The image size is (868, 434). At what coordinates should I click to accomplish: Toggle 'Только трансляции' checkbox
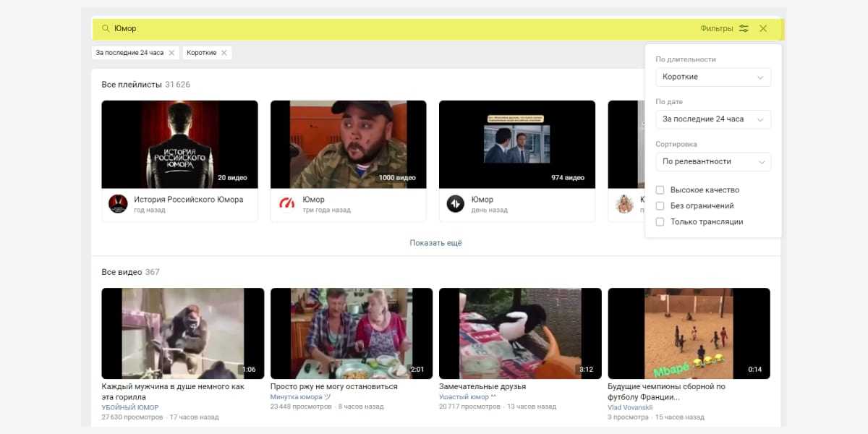pos(660,222)
